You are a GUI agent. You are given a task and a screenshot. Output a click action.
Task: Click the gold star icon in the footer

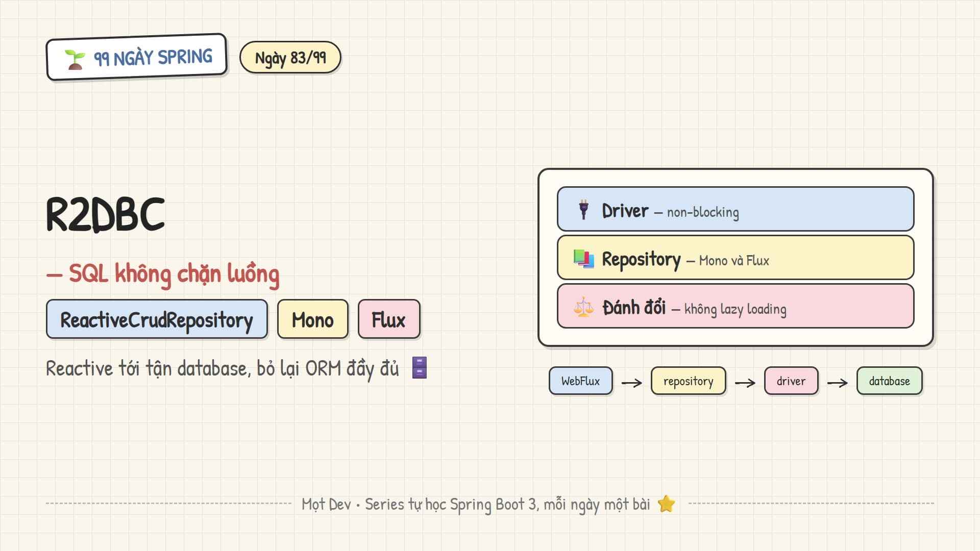click(x=666, y=504)
